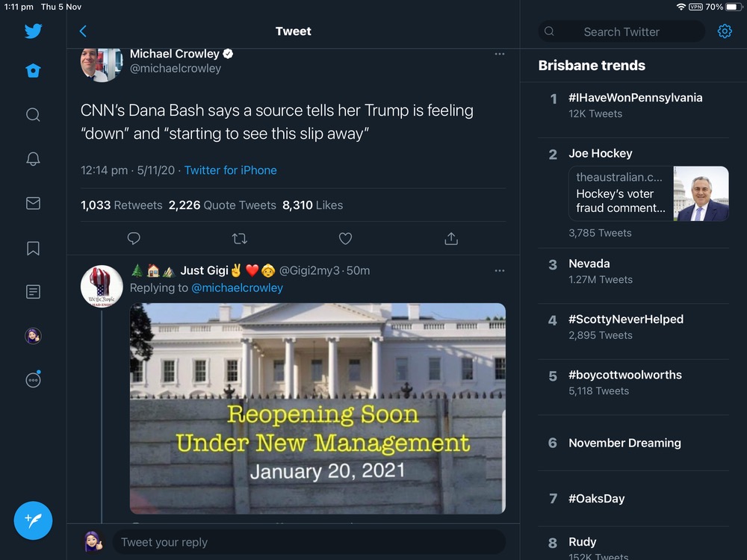Screen dimensions: 747x560
Task: Open the Twitter for iPhone link
Action: (x=230, y=170)
